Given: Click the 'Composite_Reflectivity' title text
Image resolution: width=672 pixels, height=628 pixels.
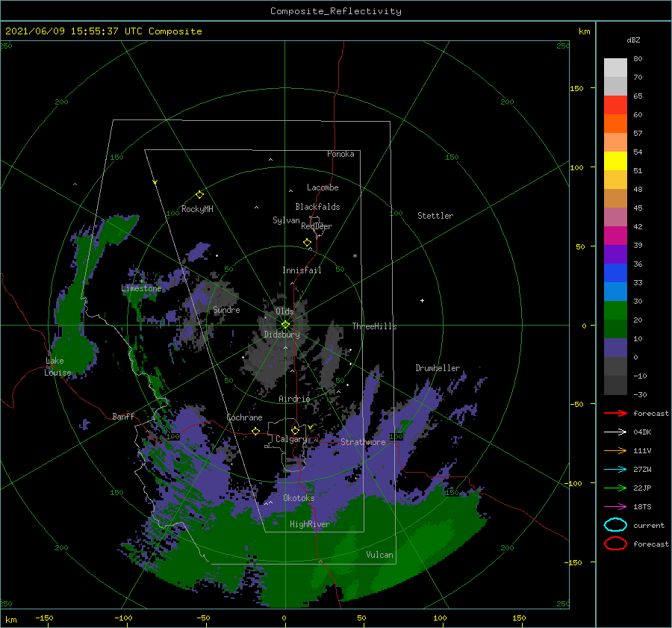Looking at the screenshot, I should (336, 11).
